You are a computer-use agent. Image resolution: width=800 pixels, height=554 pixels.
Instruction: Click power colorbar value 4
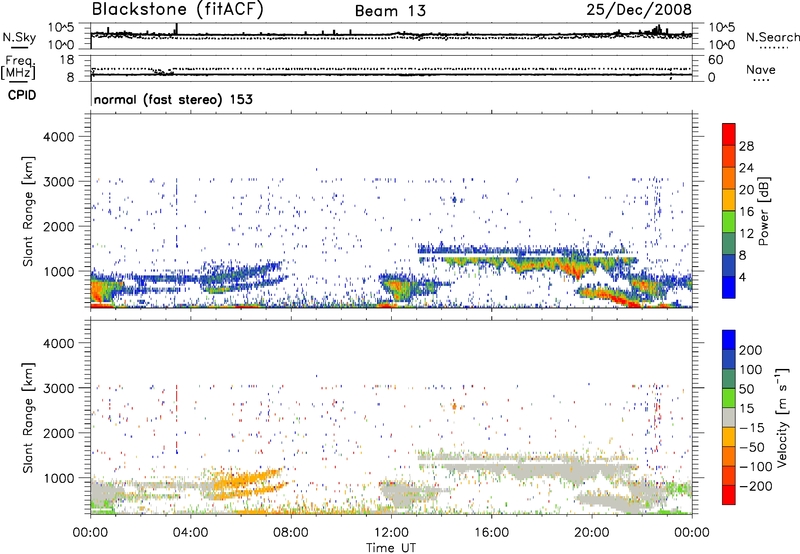(x=743, y=277)
